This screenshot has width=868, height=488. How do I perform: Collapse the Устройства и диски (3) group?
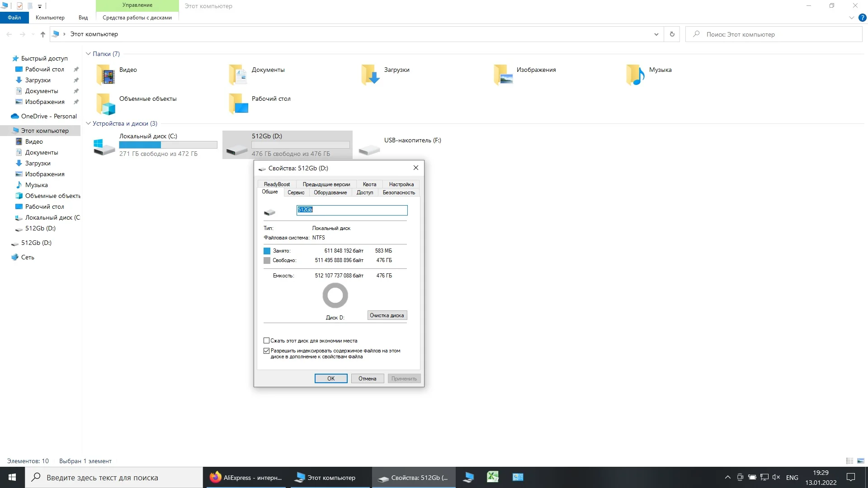[88, 123]
